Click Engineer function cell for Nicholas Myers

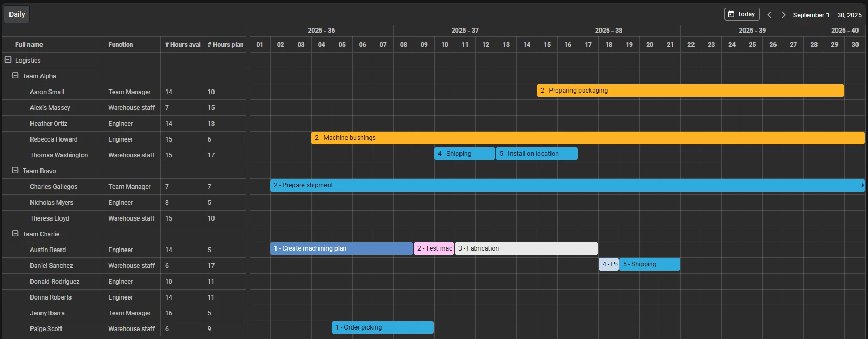coord(132,202)
